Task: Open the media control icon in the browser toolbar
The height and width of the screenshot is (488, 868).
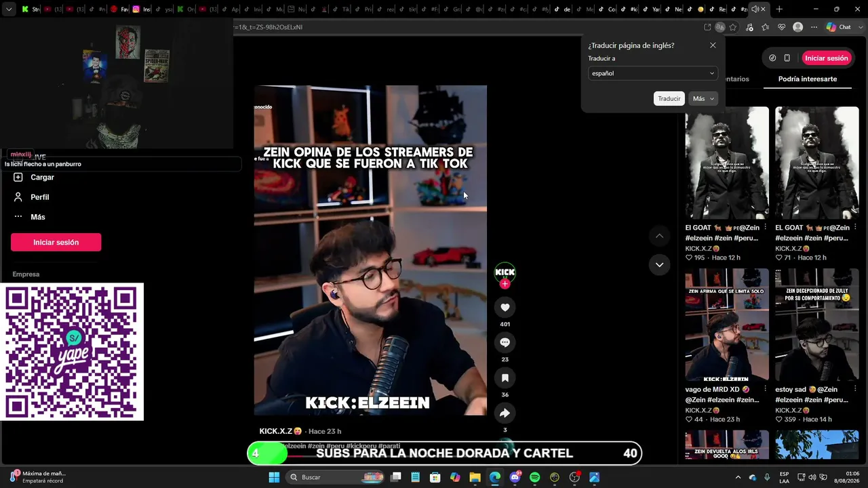Action: pos(749,27)
